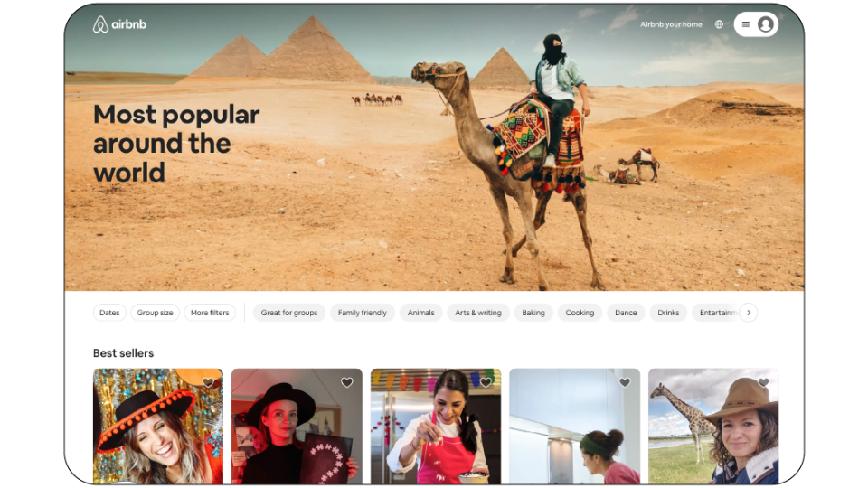Click Airbnb your home link
The height and width of the screenshot is (488, 868).
point(671,24)
